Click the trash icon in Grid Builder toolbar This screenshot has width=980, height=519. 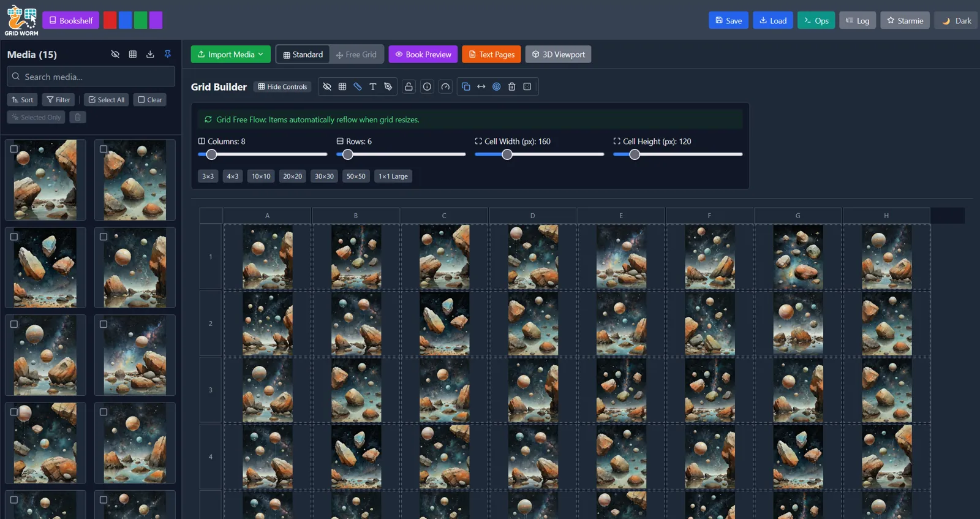[x=512, y=86]
